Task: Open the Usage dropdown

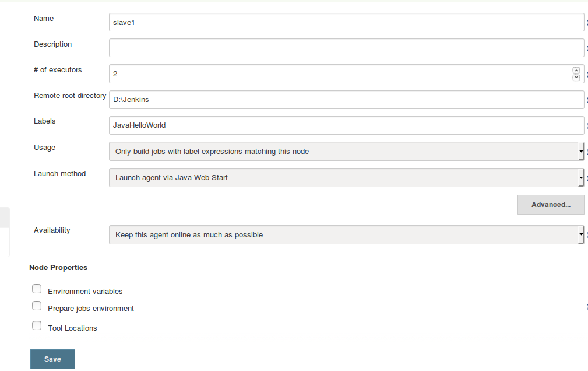Action: click(346, 151)
